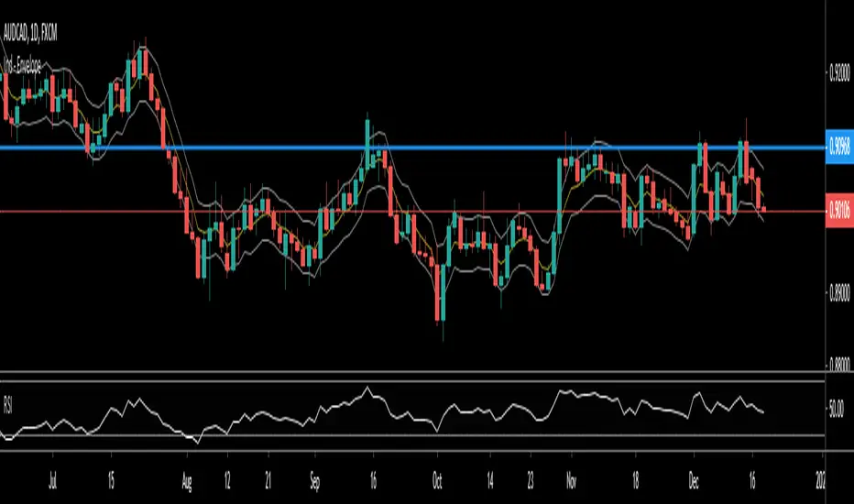Image resolution: width=854 pixels, height=504 pixels.
Task: Click the blue 0.90968 price label
Action: pyautogui.click(x=839, y=147)
